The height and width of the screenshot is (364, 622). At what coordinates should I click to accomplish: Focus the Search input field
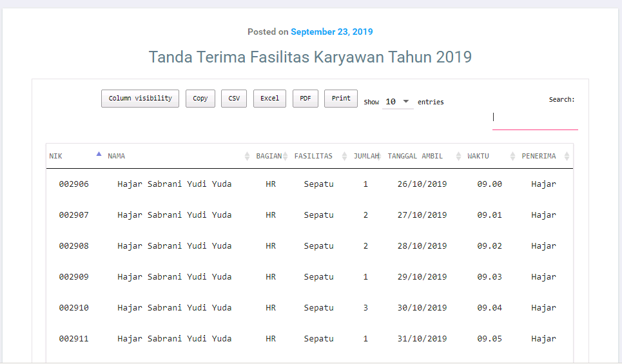[535, 118]
